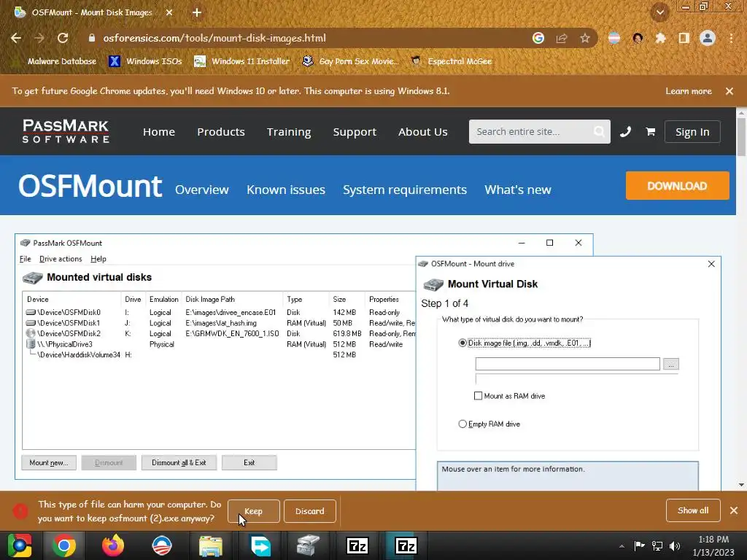Open the Training nav menu
747x560 pixels.
(289, 132)
